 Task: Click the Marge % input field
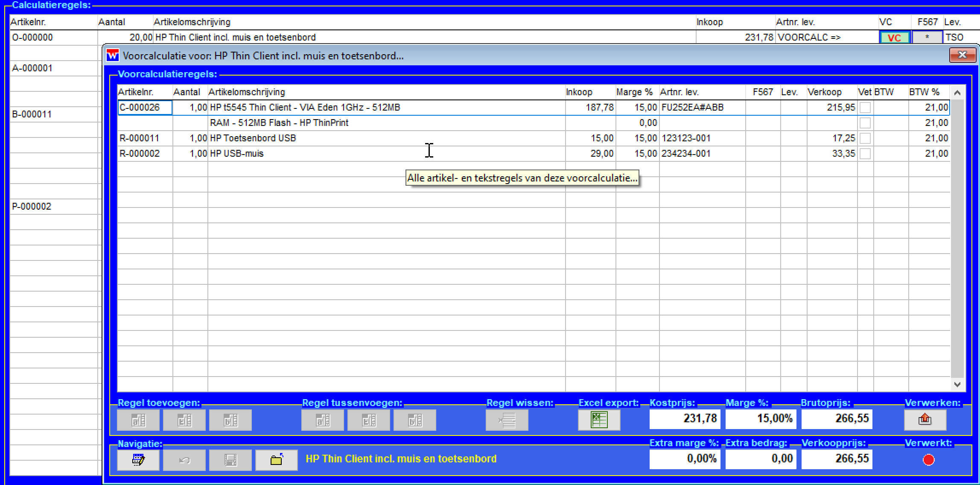click(x=760, y=418)
